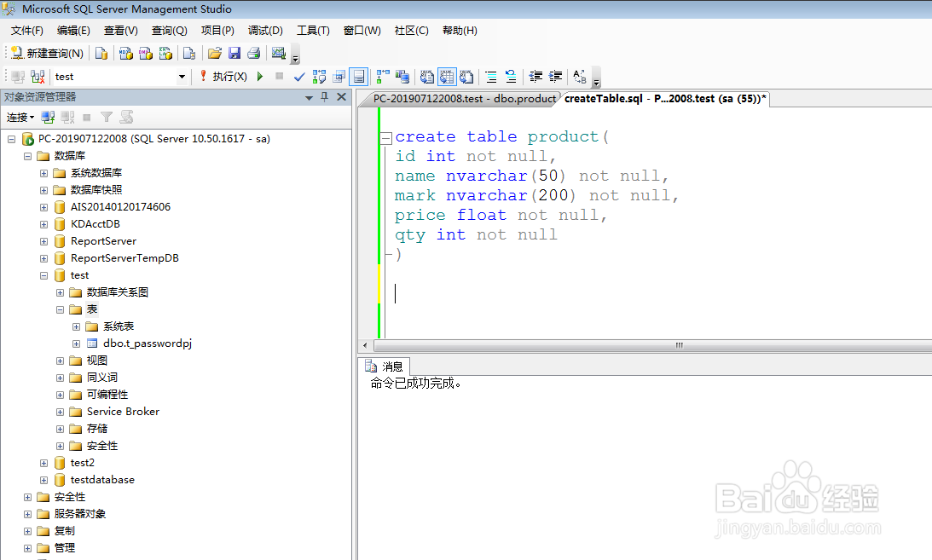Screen dimensions: 932x560
Task: Collapse the create table code block
Action: pyautogui.click(x=385, y=138)
